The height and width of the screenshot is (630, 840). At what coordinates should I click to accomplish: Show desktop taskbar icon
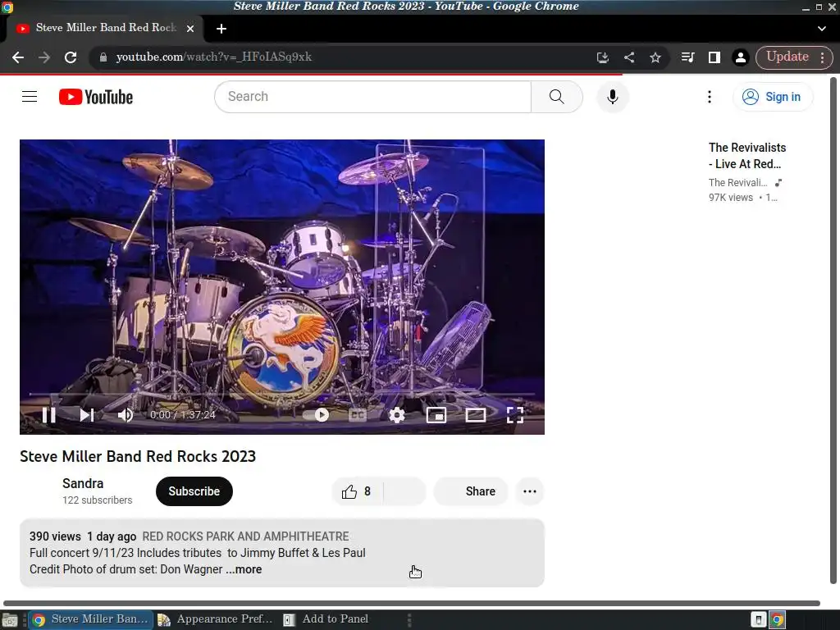[x=10, y=620]
